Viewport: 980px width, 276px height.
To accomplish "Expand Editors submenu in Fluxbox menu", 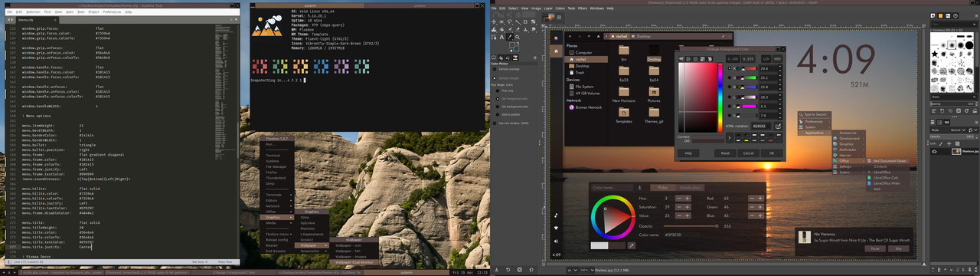I will pos(277,200).
